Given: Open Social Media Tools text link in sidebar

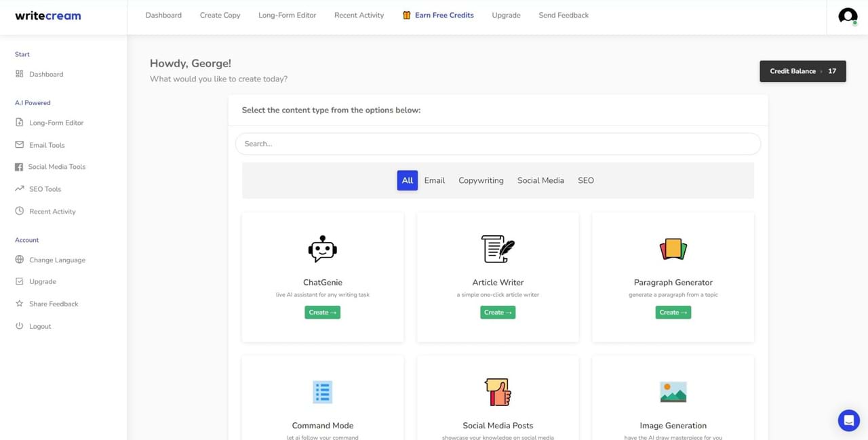Looking at the screenshot, I should coord(57,167).
